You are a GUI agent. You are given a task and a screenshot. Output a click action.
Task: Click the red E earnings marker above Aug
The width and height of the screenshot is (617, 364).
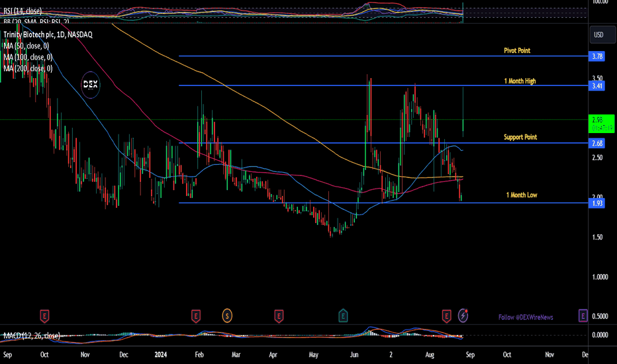point(446,316)
